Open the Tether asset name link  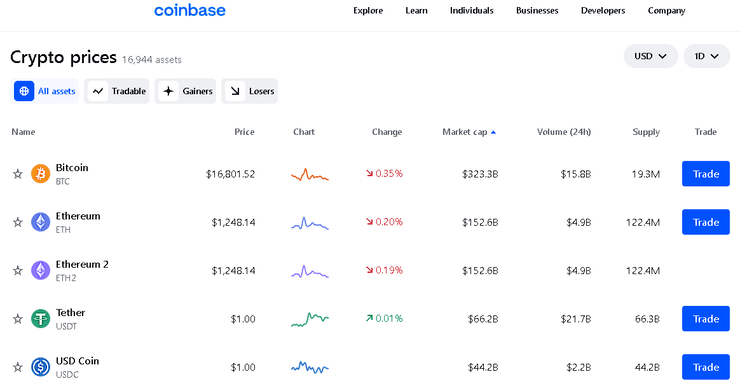(x=70, y=312)
